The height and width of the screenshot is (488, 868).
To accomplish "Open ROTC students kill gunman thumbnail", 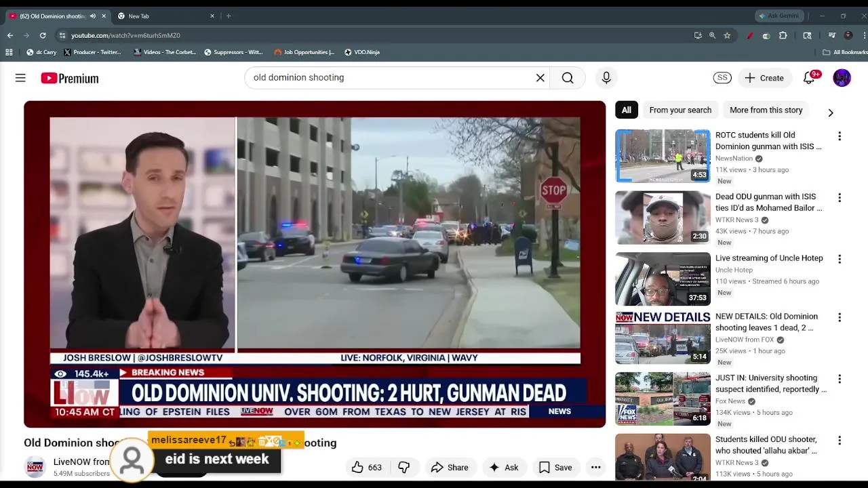I will point(663,156).
